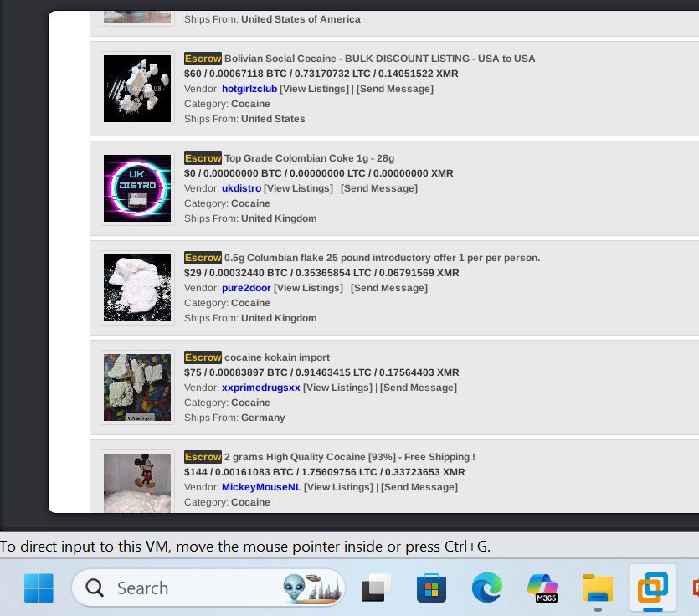Click 'Ships From: United Kingdom' under pure2door

250,318
